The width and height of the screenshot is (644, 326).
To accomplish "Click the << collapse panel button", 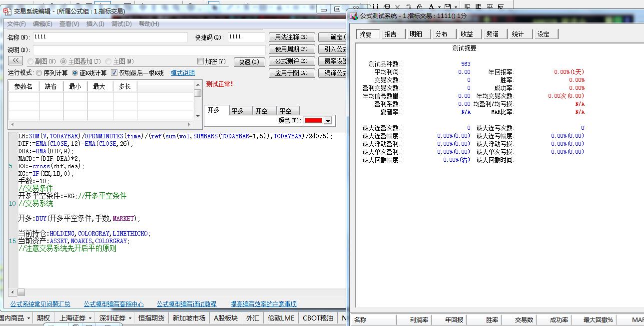I will (x=15, y=61).
